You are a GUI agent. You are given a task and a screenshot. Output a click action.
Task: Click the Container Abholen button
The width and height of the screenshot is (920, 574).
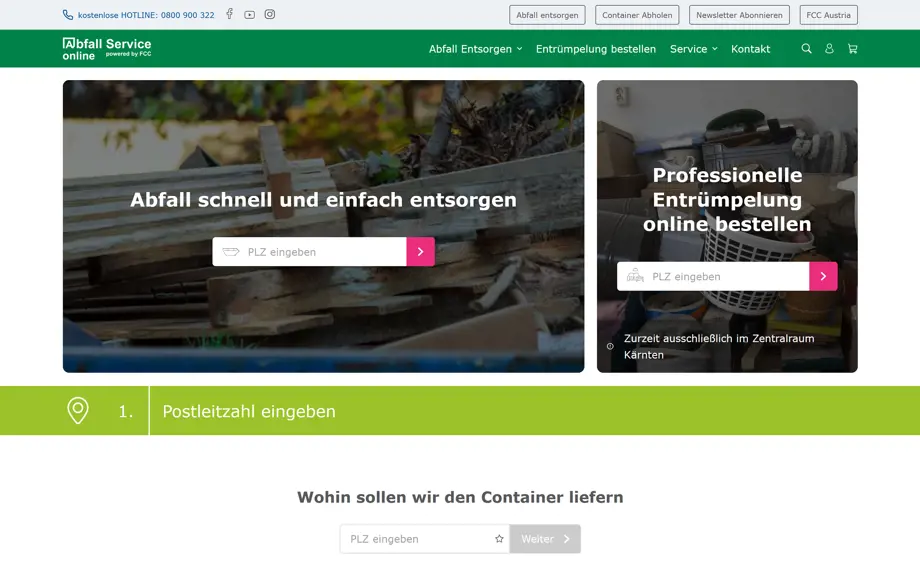[637, 15]
